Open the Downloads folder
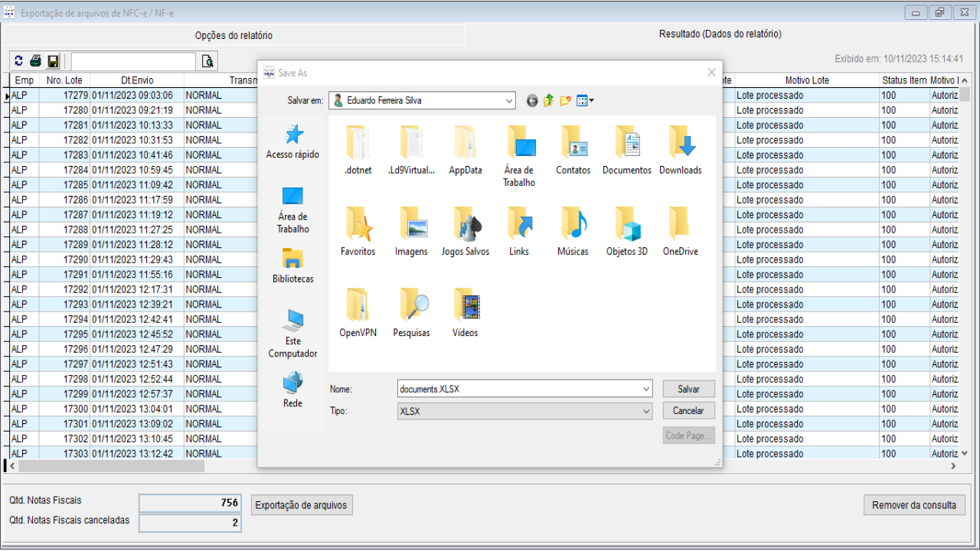Screen dimensions: 980x551 [x=680, y=150]
